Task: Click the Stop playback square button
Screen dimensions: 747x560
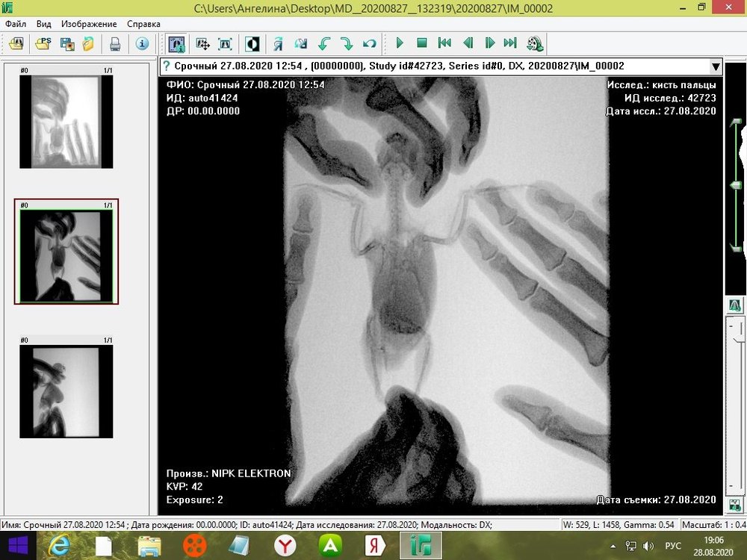Action: pyautogui.click(x=421, y=44)
